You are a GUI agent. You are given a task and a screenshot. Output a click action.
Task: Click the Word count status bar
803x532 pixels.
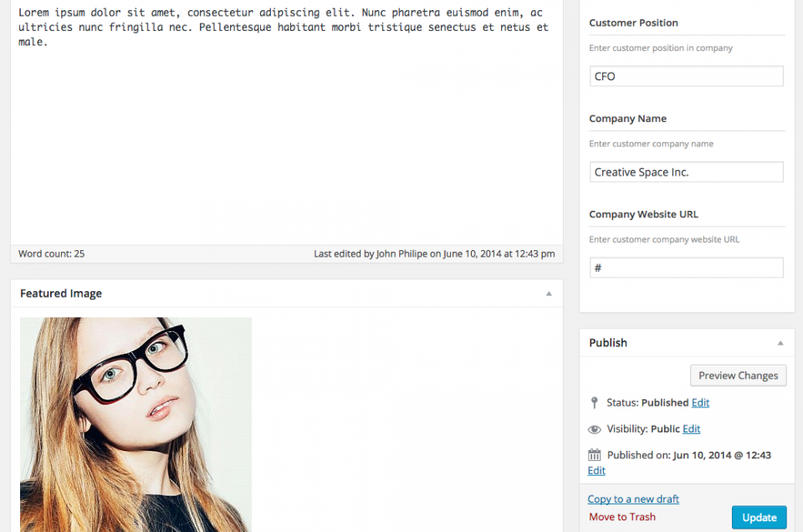click(287, 254)
